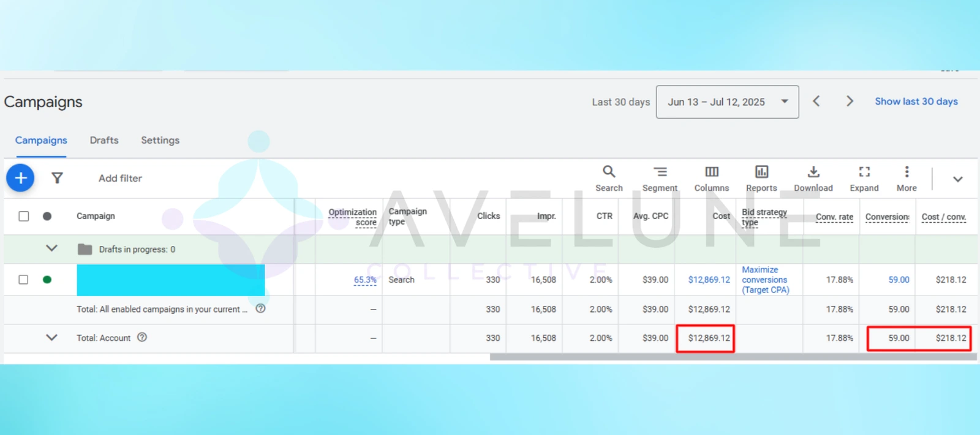Expand the Total: Account row
This screenshot has width=980, height=435.
coord(52,338)
